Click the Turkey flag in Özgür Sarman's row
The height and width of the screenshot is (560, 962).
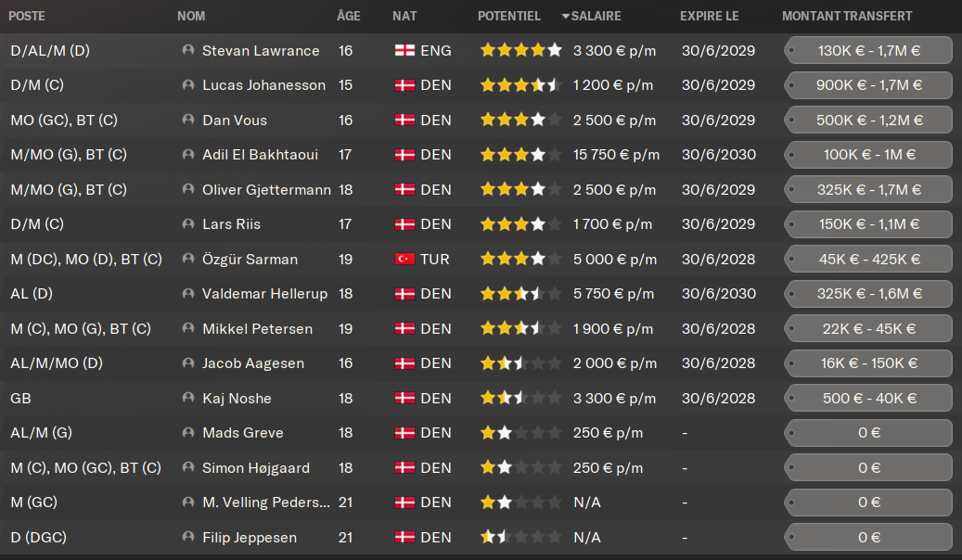tap(404, 260)
